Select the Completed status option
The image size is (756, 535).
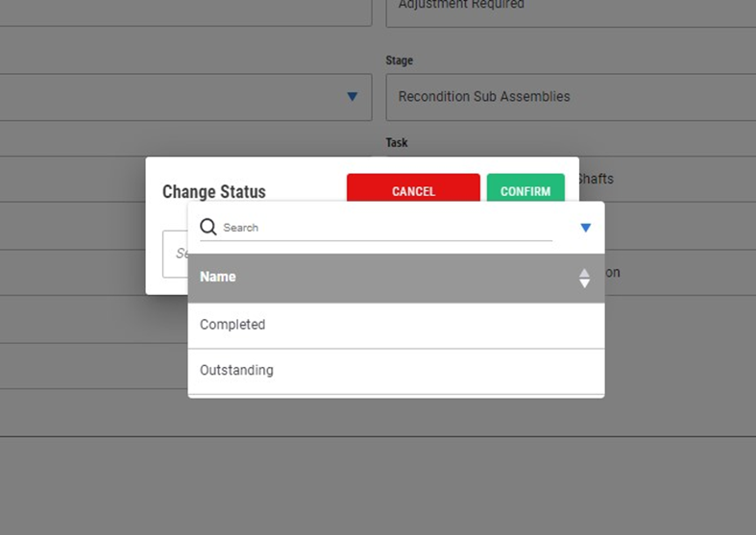click(x=232, y=325)
